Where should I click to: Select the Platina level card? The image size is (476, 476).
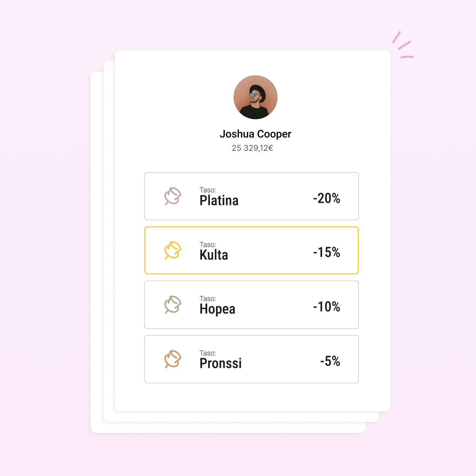click(252, 196)
